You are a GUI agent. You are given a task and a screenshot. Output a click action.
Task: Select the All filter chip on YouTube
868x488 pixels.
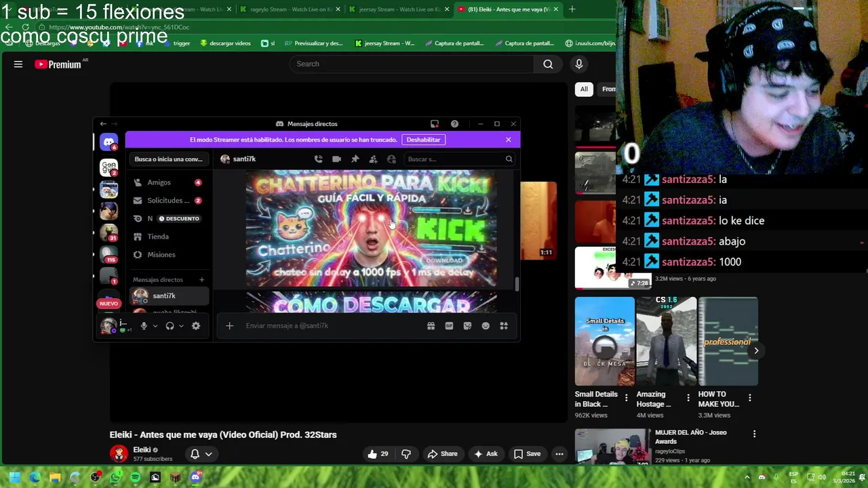click(x=584, y=89)
